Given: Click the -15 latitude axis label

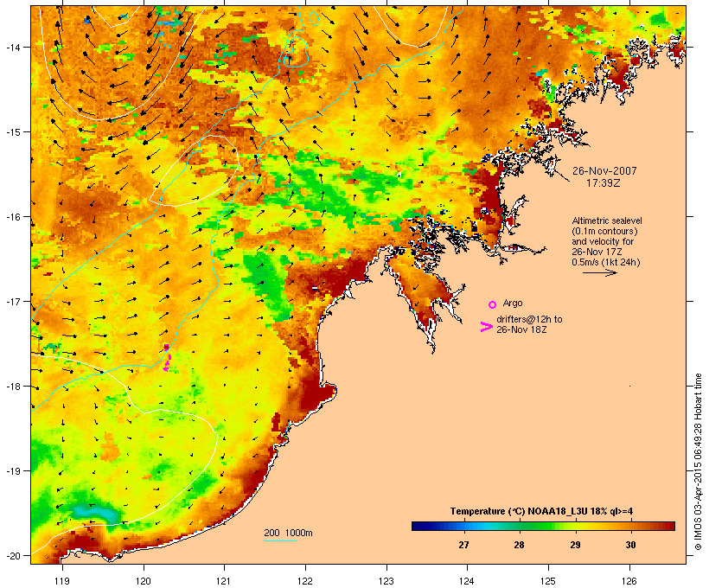Looking at the screenshot, I should pos(12,132).
